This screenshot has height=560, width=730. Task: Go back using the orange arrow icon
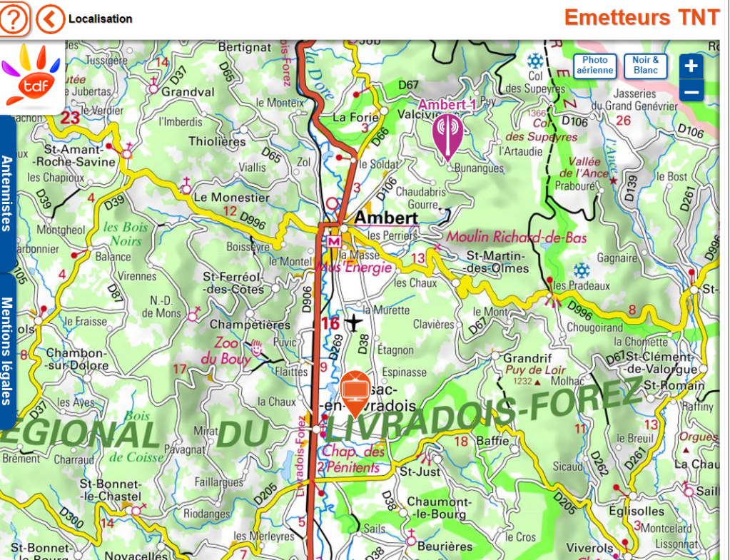coord(49,19)
